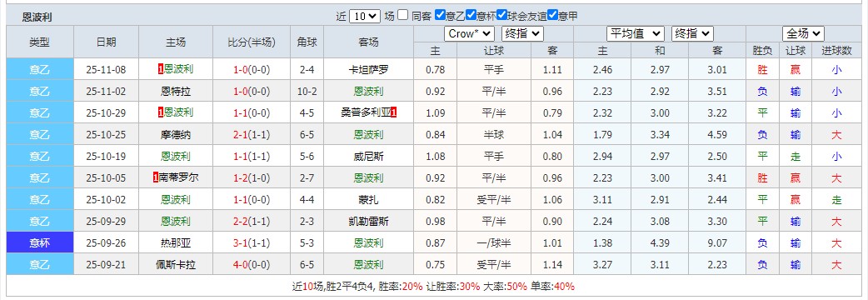Viewport: 868px width, 300px height.
Task: Open home team 摩德纳 link
Action: (176, 134)
